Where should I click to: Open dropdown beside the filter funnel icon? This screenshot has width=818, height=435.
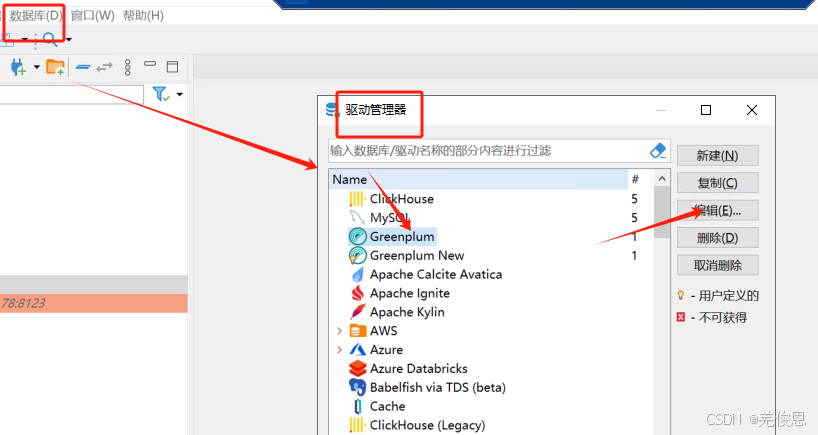pyautogui.click(x=179, y=94)
